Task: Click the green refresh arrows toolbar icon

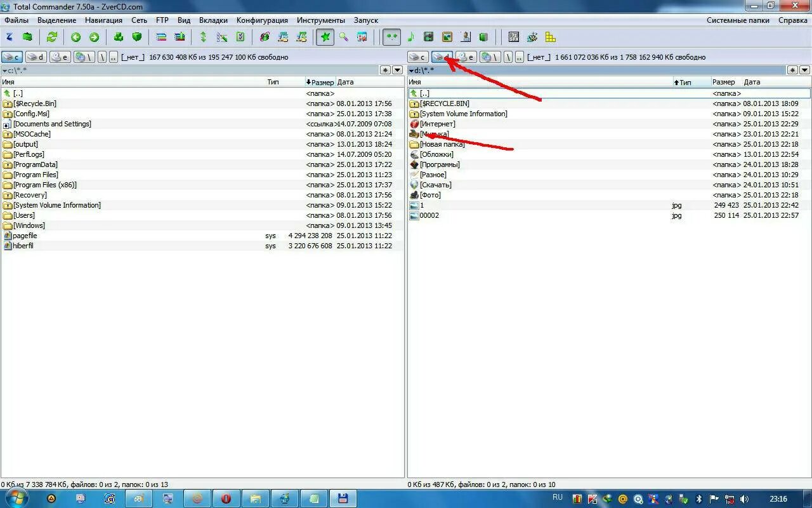Action: [51, 37]
